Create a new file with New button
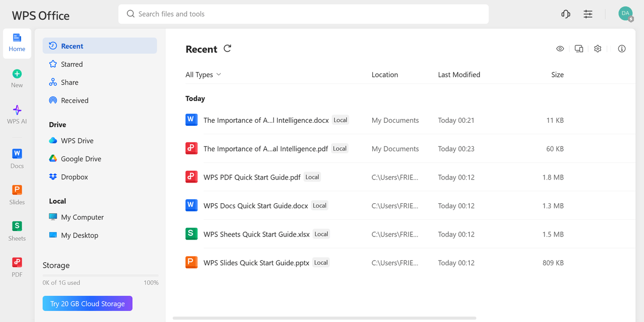This screenshot has height=322, width=644. pyautogui.click(x=17, y=78)
